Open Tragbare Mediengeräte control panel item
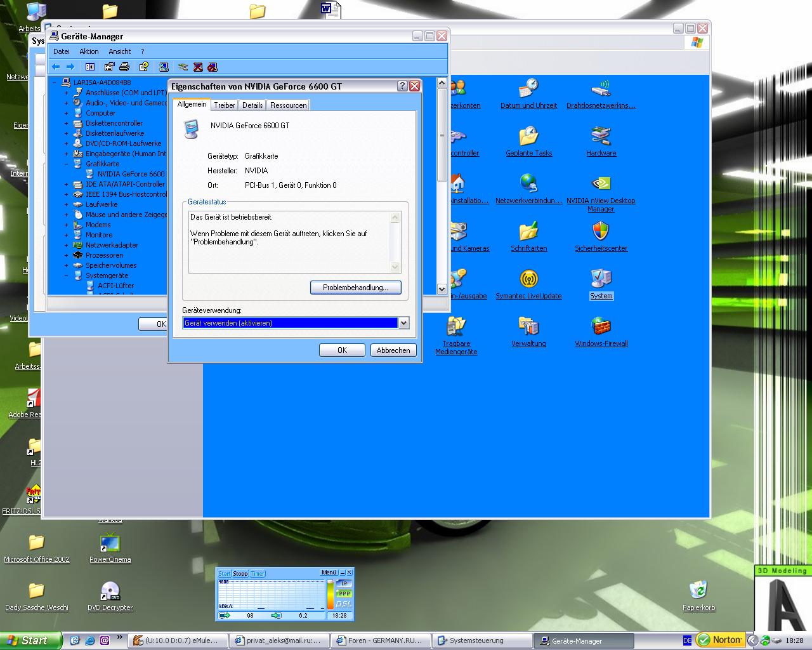 [456, 336]
